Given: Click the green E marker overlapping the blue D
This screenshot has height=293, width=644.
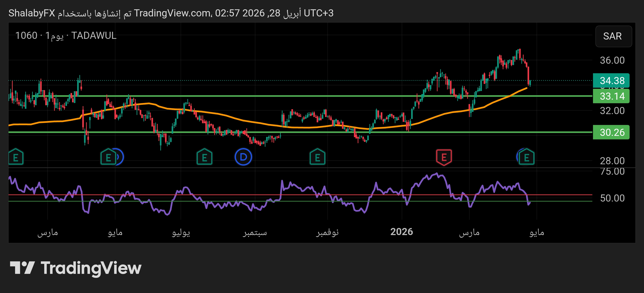Looking at the screenshot, I should point(108,157).
